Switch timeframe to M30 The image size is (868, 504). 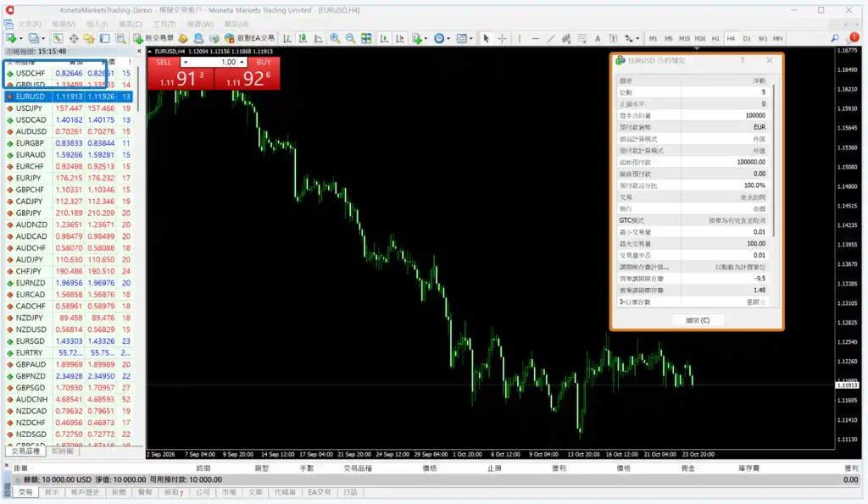point(699,38)
